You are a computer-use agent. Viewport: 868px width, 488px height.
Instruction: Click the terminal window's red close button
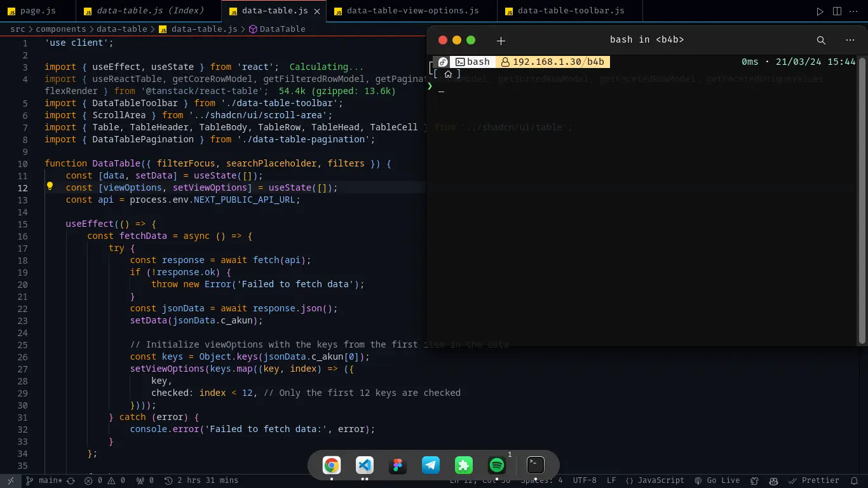click(x=443, y=40)
